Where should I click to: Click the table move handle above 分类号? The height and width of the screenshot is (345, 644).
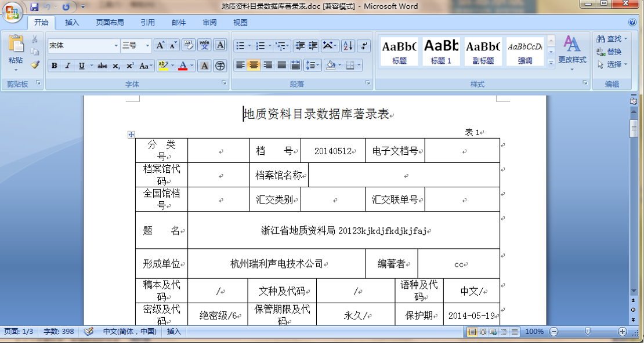point(131,135)
